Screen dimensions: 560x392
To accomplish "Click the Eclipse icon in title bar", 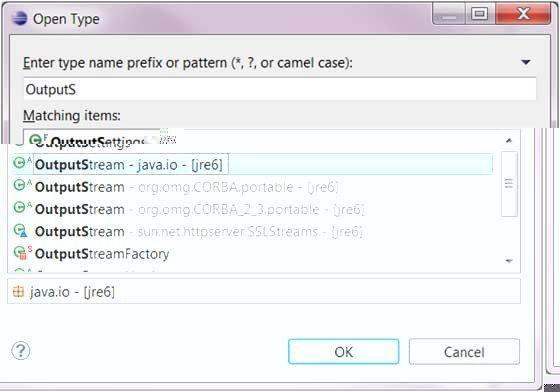I will tap(19, 18).
